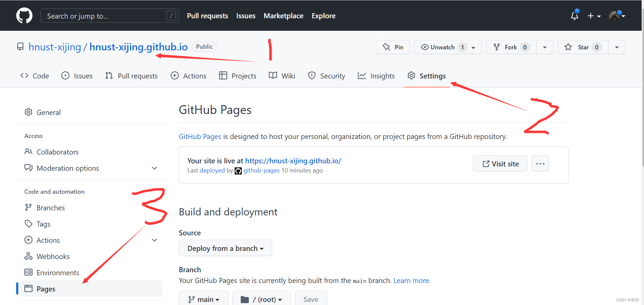Fork this repository
Screen dimensions: 644x305
click(x=511, y=47)
